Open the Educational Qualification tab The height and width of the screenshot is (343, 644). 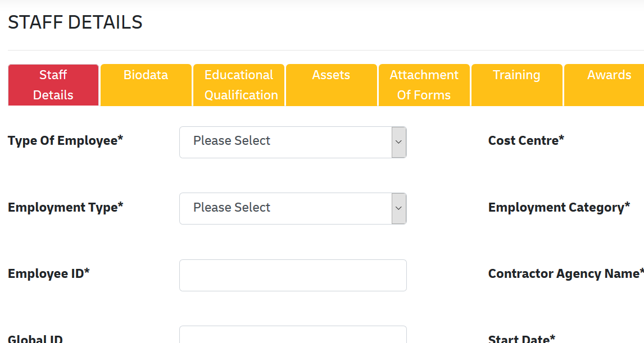(239, 85)
